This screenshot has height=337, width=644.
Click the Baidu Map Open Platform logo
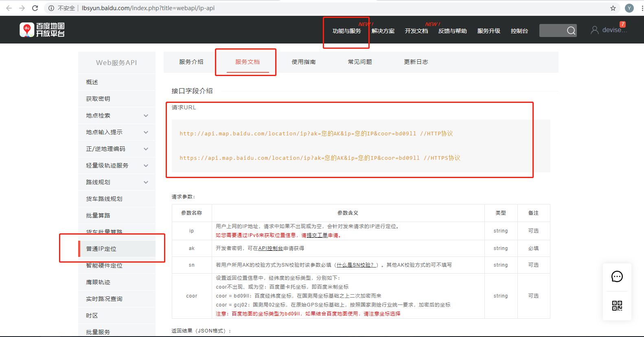[42, 30]
